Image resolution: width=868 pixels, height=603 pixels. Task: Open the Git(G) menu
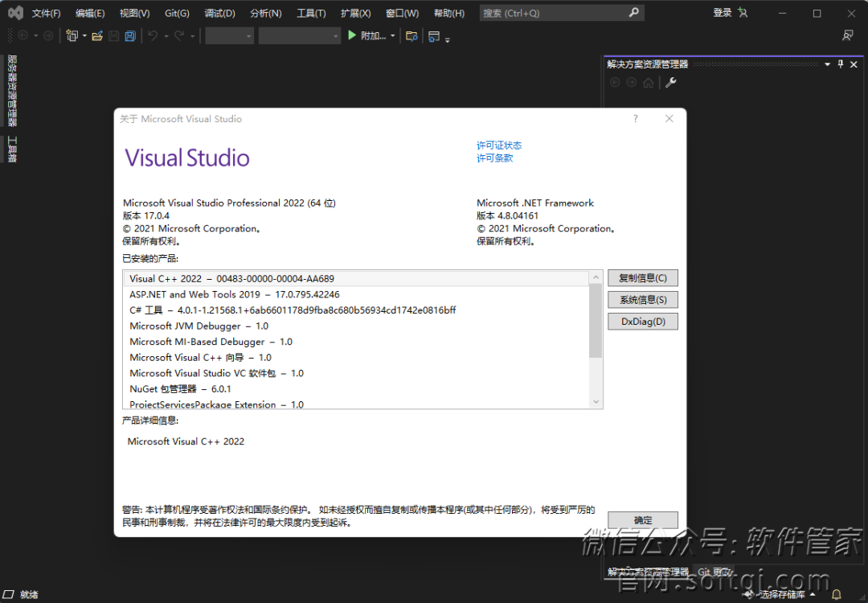point(175,12)
